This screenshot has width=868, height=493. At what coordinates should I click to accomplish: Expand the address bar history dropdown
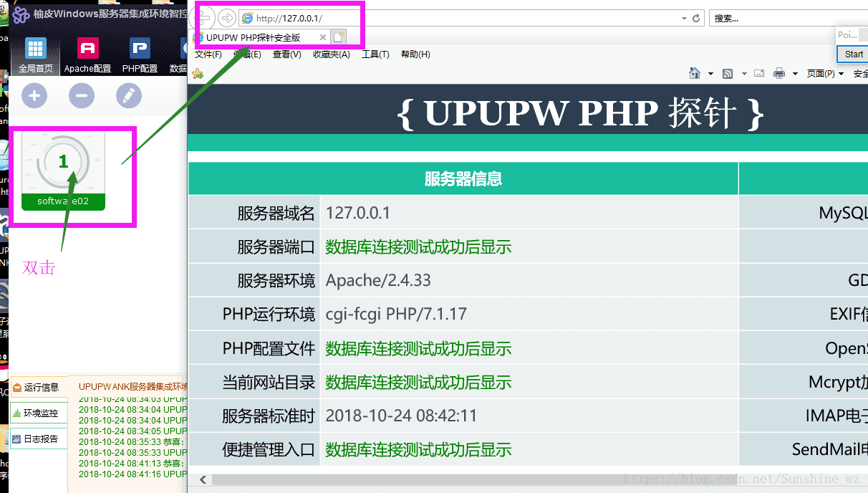tap(685, 19)
